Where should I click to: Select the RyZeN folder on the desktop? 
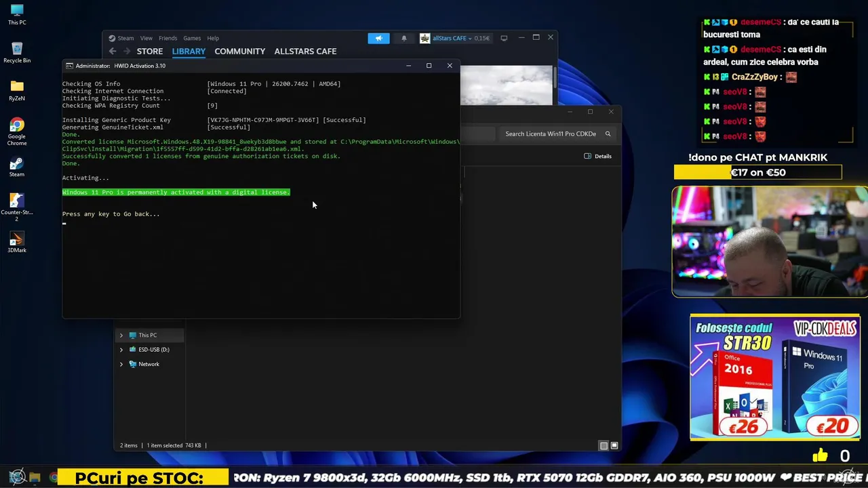(17, 90)
